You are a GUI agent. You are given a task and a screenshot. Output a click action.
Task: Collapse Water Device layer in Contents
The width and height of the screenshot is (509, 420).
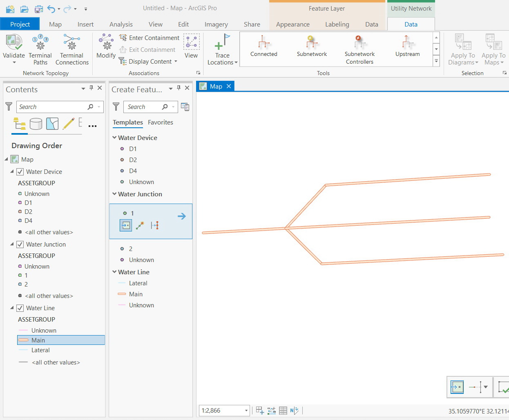12,172
